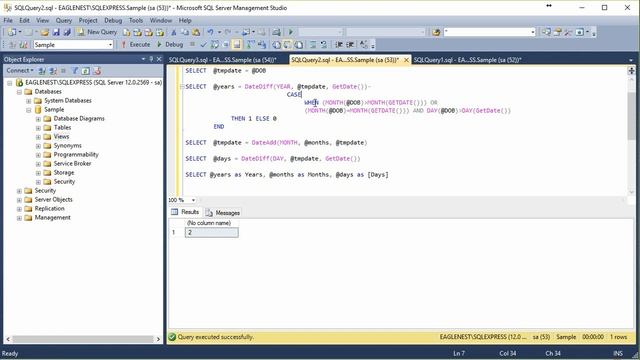Click the Copy icon in toolbar
This screenshot has width=640, height=360.
(x=185, y=32)
